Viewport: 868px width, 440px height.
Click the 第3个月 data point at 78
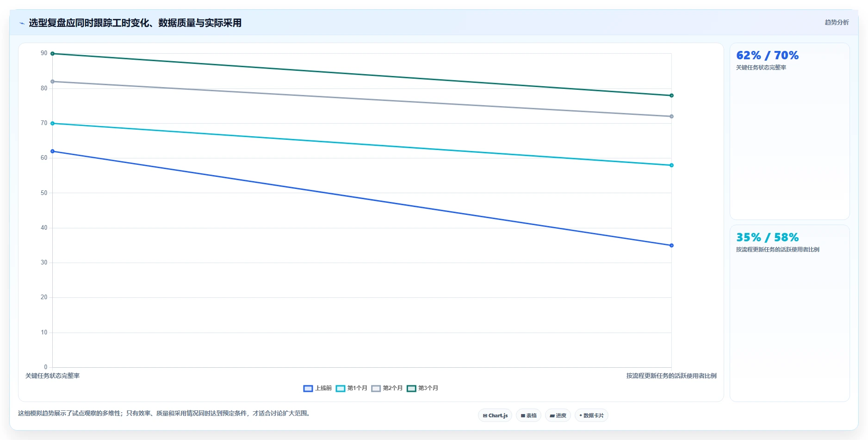671,95
